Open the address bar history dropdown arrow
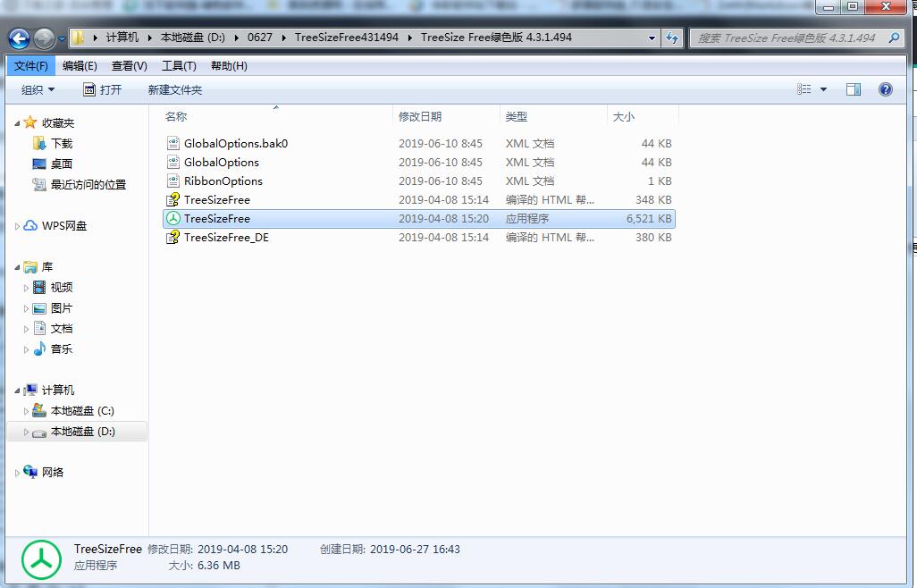917x588 pixels. [652, 38]
